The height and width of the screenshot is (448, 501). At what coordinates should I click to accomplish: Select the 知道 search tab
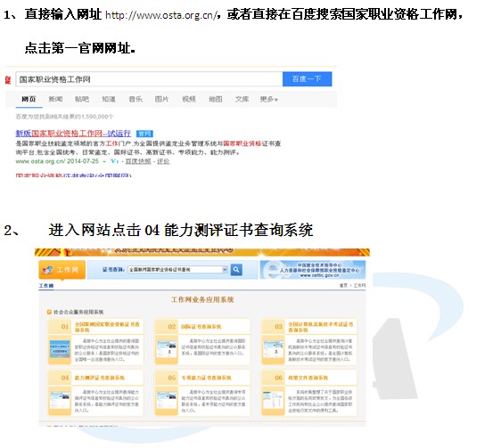point(109,99)
